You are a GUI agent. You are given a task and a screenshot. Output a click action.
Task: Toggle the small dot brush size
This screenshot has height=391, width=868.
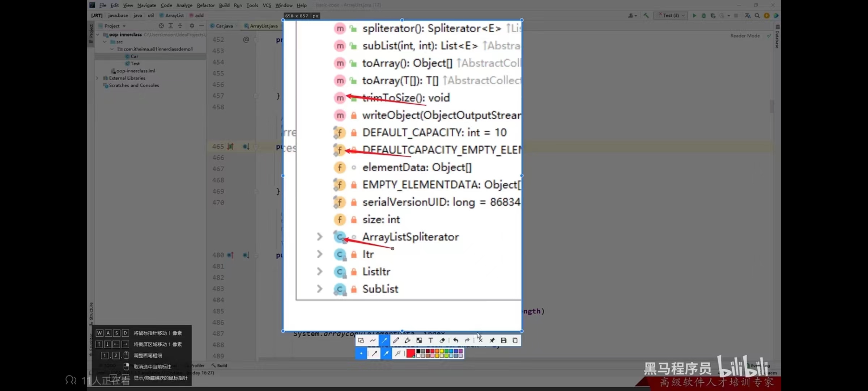(361, 353)
